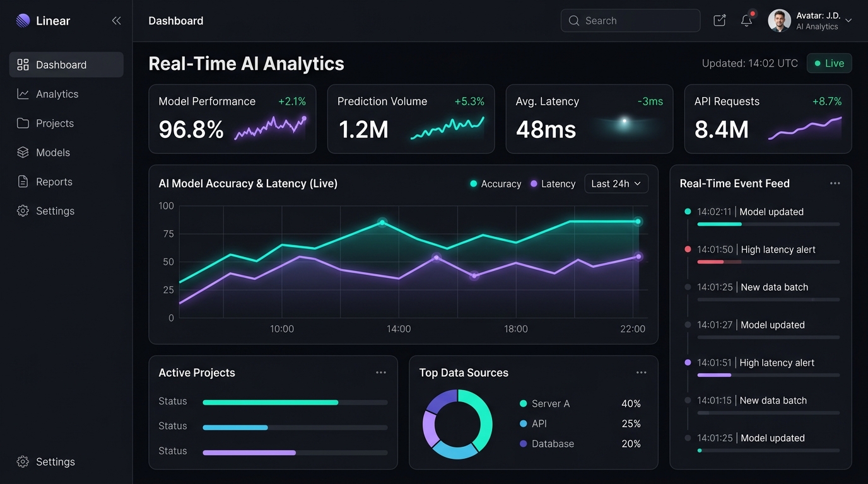868x484 pixels.
Task: Open Real-Time Event Feed more options
Action: pos(835,183)
